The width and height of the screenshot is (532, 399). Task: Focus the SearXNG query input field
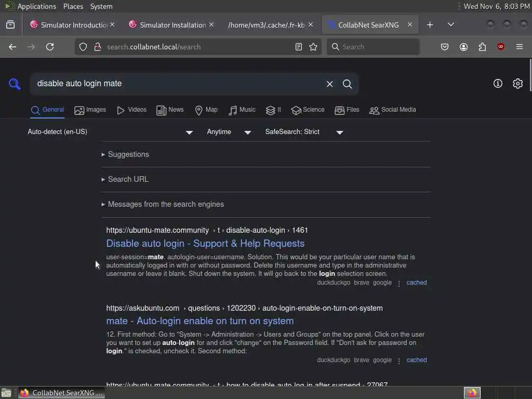178,84
